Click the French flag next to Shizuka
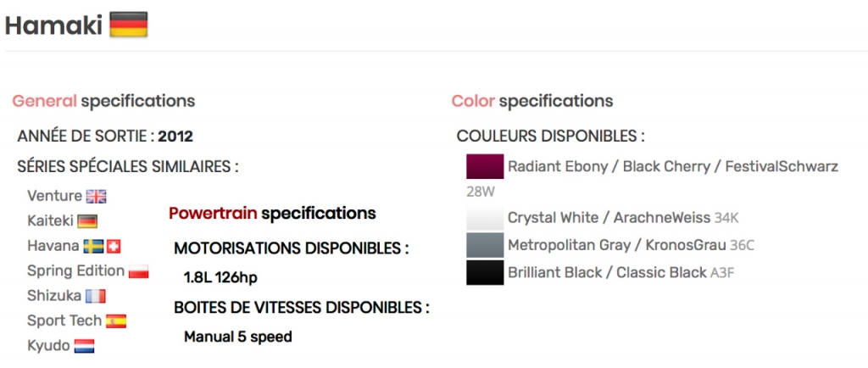Viewport: 868px width, 368px height. [x=95, y=297]
